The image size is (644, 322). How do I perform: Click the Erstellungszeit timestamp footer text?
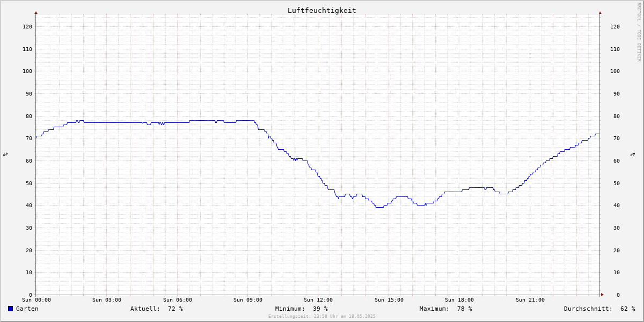coord(322,316)
